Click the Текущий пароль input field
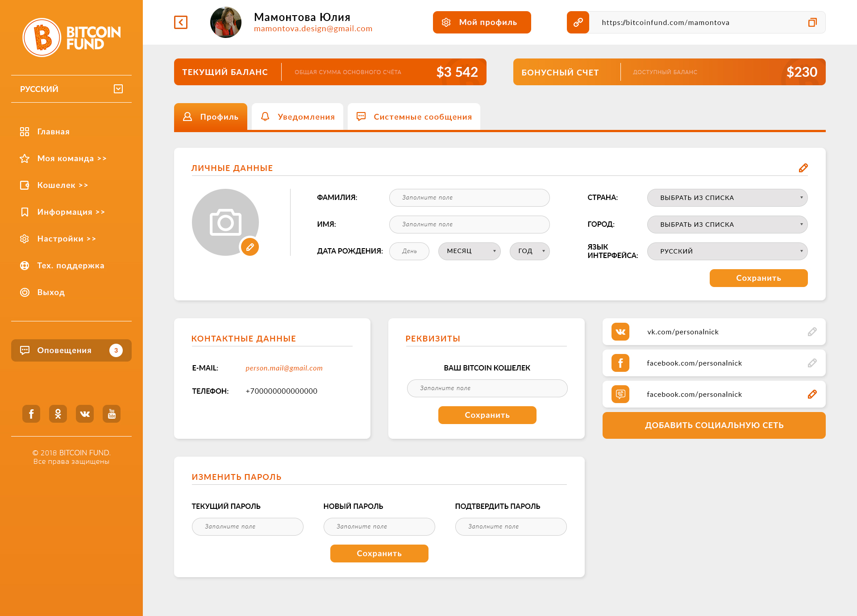The image size is (857, 616). (247, 527)
